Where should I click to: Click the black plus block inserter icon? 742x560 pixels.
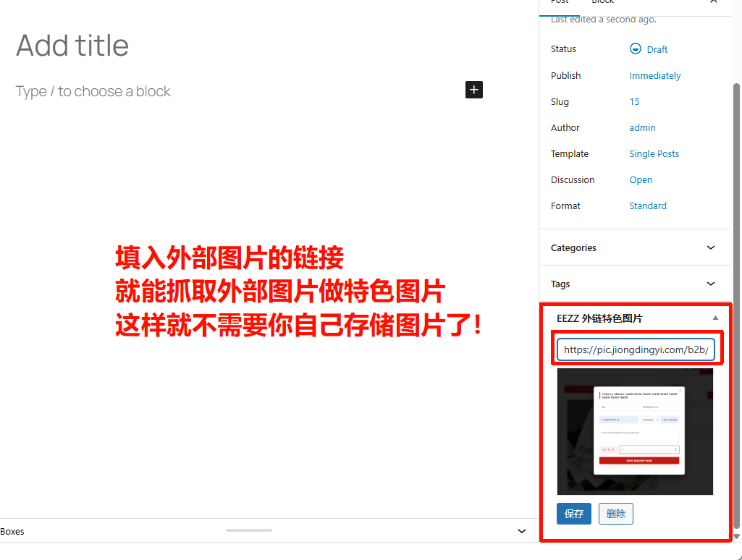click(473, 90)
